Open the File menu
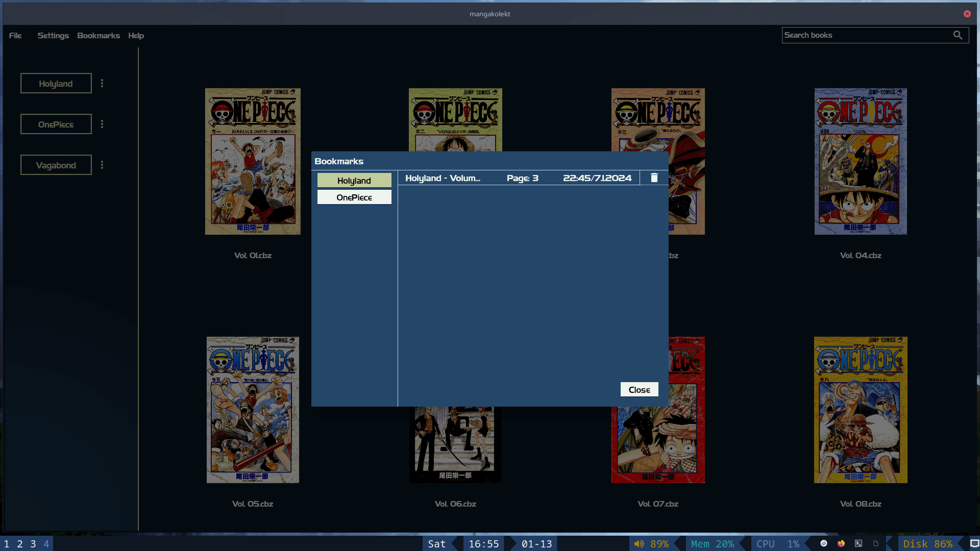The height and width of the screenshot is (551, 980). tap(15, 36)
